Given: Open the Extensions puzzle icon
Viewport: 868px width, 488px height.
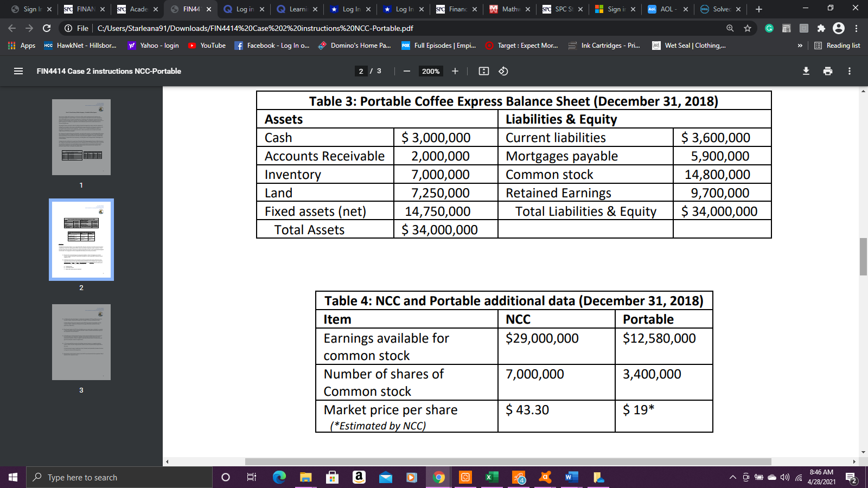Looking at the screenshot, I should click(821, 28).
